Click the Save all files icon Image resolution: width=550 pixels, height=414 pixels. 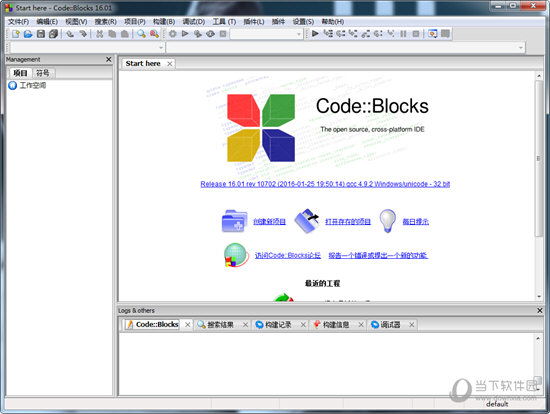[x=53, y=34]
